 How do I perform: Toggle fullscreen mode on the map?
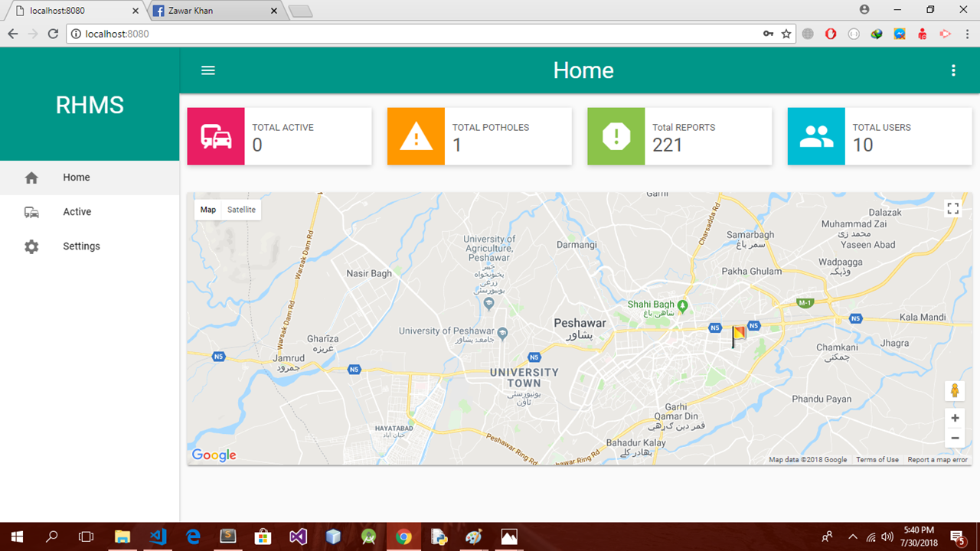pyautogui.click(x=953, y=207)
